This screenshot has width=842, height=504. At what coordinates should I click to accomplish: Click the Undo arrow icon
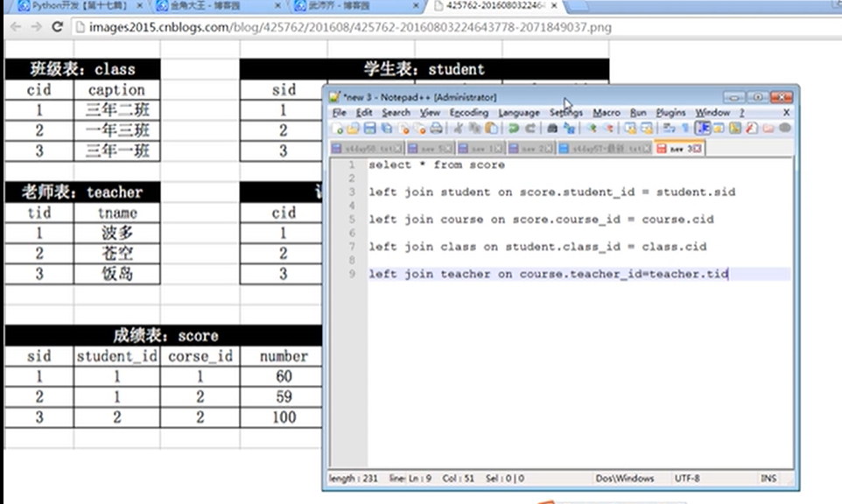(514, 129)
